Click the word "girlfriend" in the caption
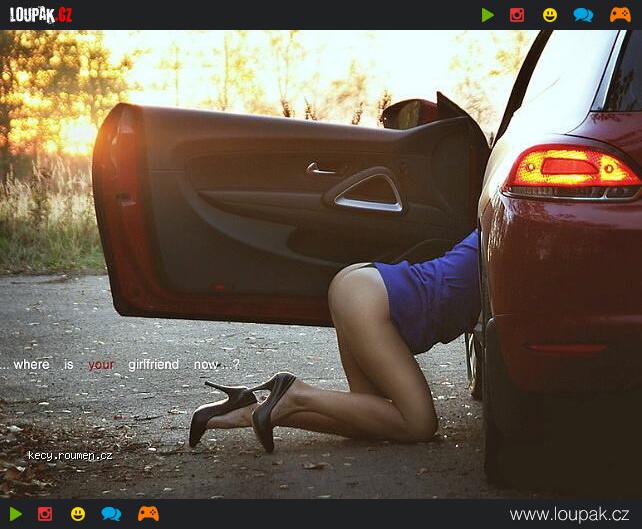Viewport: 642px width, 529px height. (153, 365)
